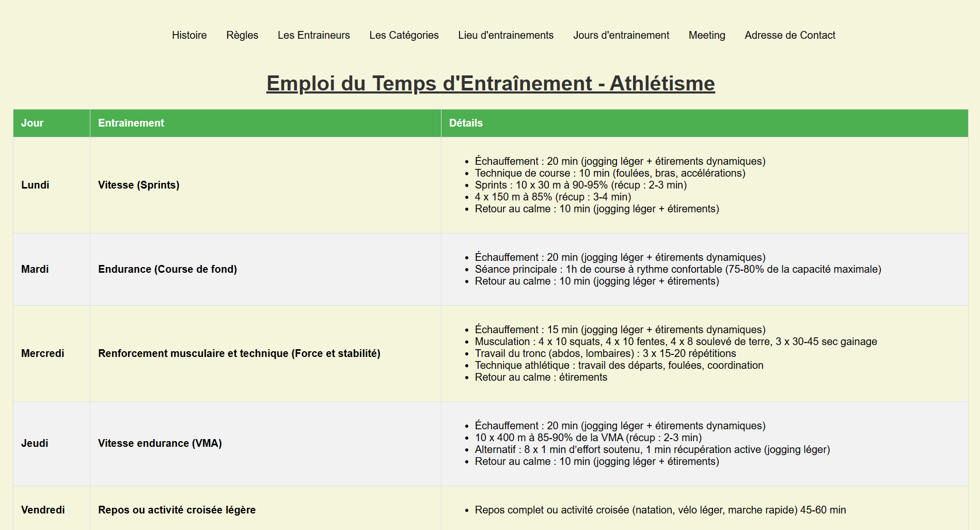Click the Jour column header
This screenshot has width=980, height=530.
click(x=33, y=123)
